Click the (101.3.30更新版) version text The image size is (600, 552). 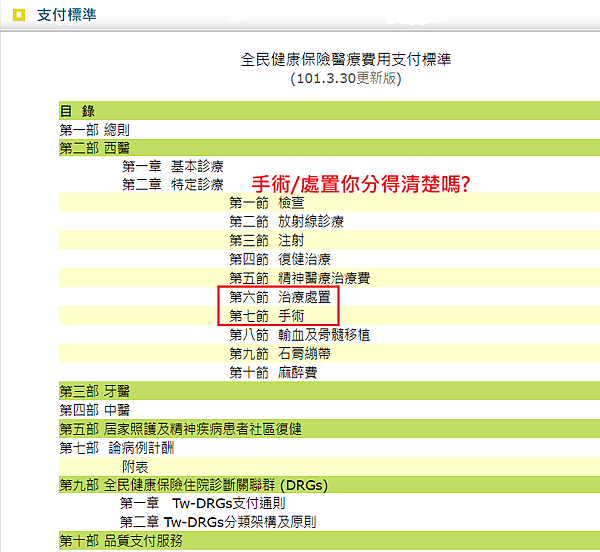[x=346, y=78]
